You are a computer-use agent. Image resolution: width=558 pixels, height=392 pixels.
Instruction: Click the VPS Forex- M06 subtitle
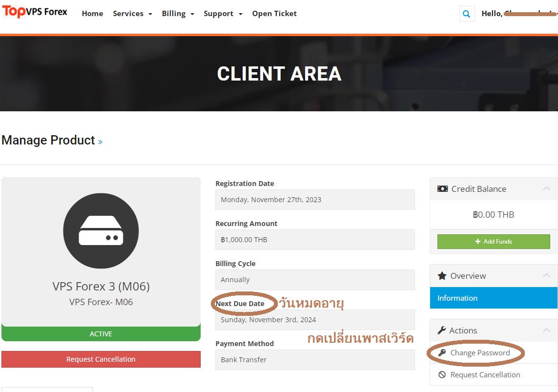101,302
